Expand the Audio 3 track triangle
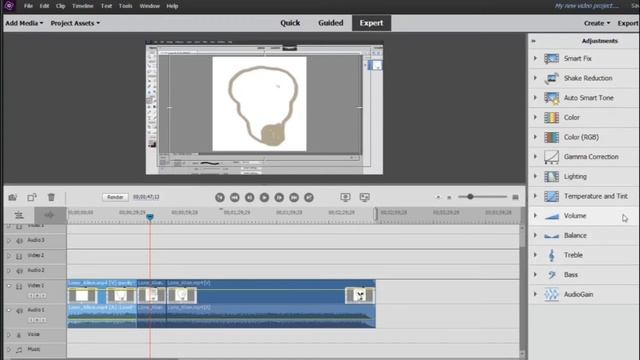This screenshot has height=360, width=640. pyautogui.click(x=9, y=241)
